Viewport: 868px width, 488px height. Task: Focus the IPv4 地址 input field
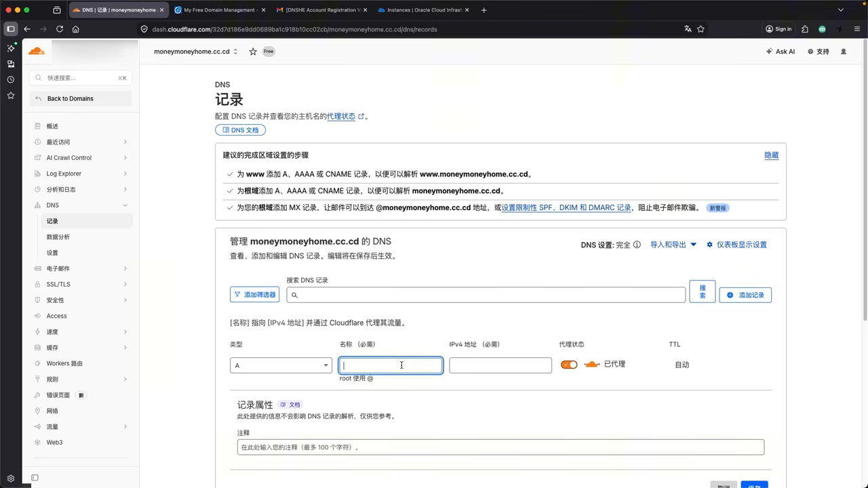coord(500,365)
